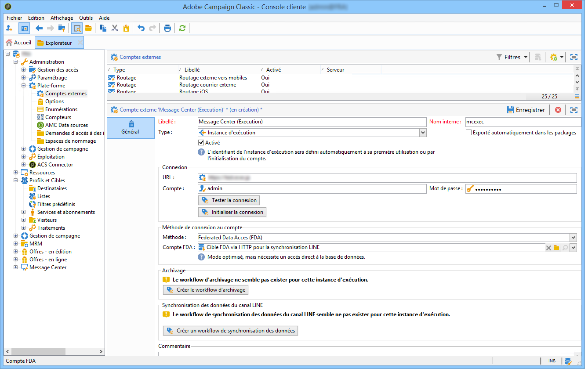Click the Compte field containing admin
The width and height of the screenshot is (588, 372).
pos(312,189)
